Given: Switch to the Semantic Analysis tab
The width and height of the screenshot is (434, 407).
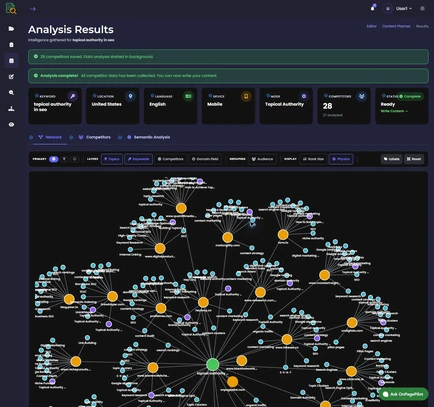Looking at the screenshot, I should [148, 137].
